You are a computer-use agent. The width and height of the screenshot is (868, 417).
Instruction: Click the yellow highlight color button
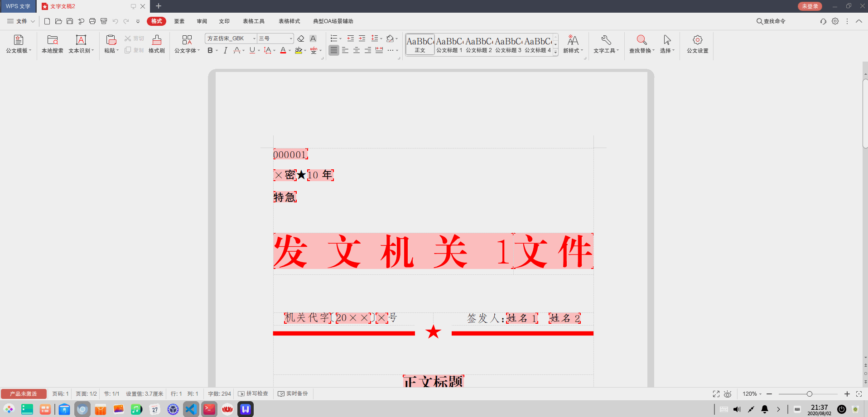pos(299,50)
